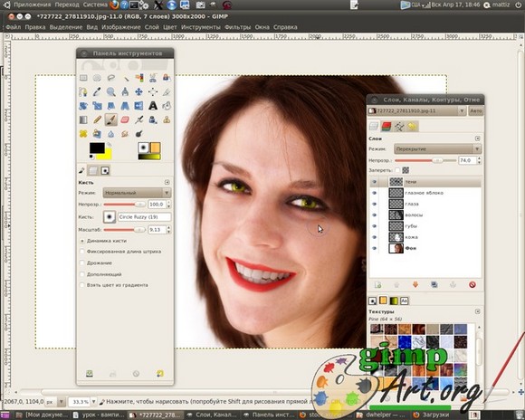The image size is (525, 420).
Task: Select the Zoom magnifier tool
Action: point(110,91)
